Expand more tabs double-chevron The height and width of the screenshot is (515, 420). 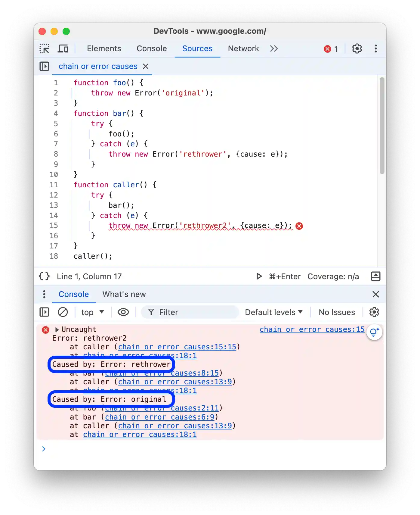pyautogui.click(x=274, y=48)
